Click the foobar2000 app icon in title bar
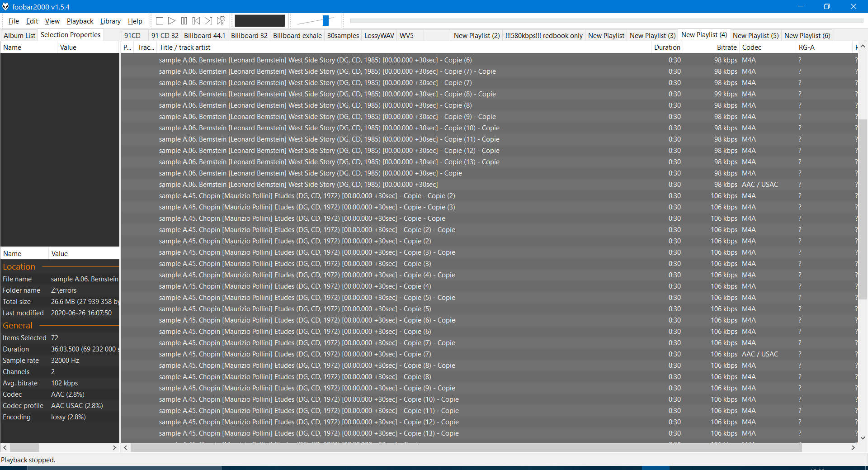This screenshot has width=868, height=470. click(5, 6)
